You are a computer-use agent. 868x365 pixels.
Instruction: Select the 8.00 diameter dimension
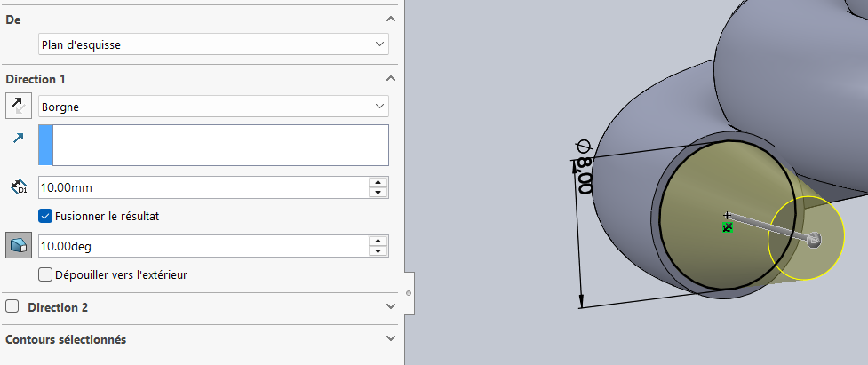[584, 169]
